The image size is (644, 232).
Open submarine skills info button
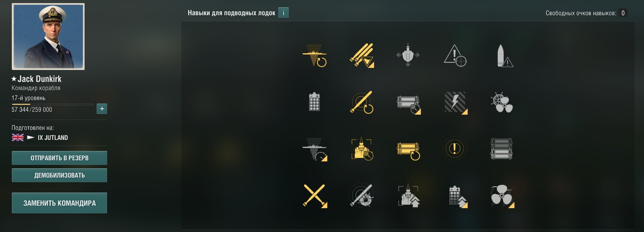284,13
